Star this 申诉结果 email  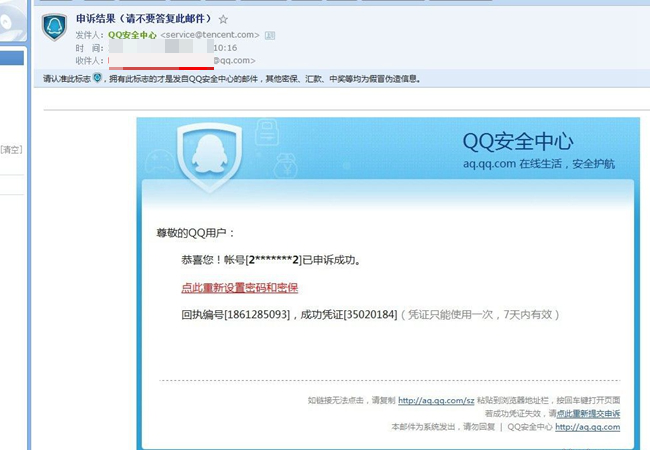(223, 19)
